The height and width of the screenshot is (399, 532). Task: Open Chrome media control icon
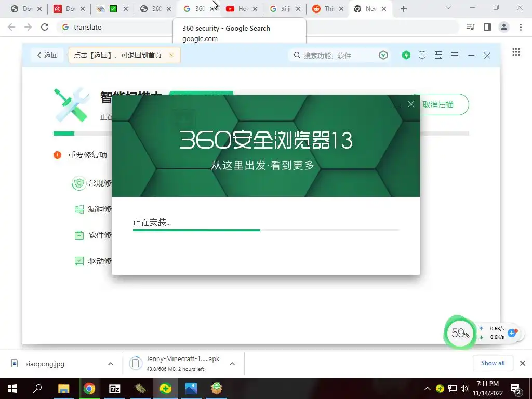click(471, 27)
